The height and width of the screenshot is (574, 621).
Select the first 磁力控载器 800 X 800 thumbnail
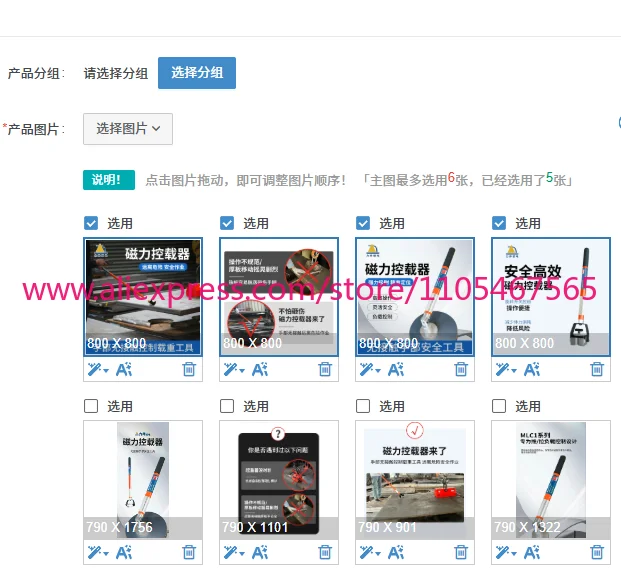tap(143, 297)
